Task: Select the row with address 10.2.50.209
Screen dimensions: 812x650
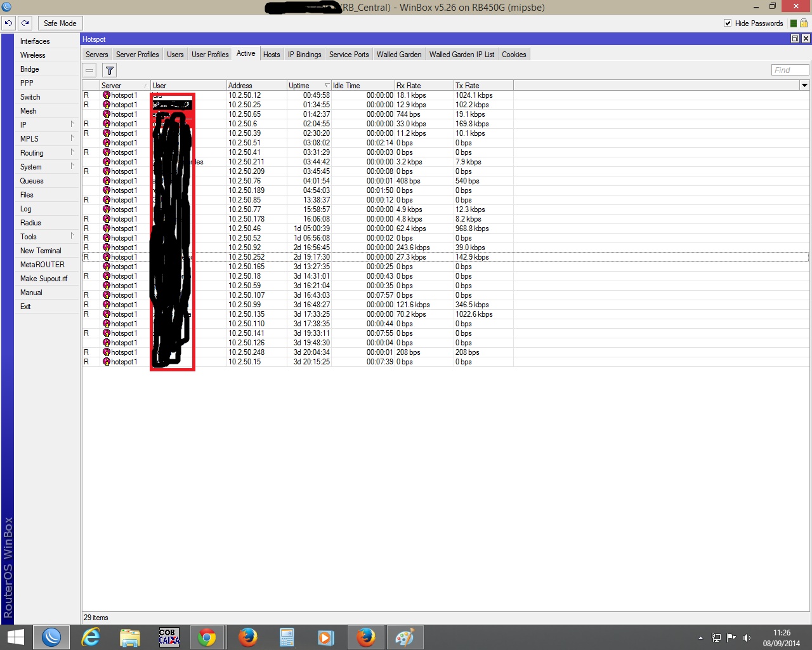Action: pos(445,171)
